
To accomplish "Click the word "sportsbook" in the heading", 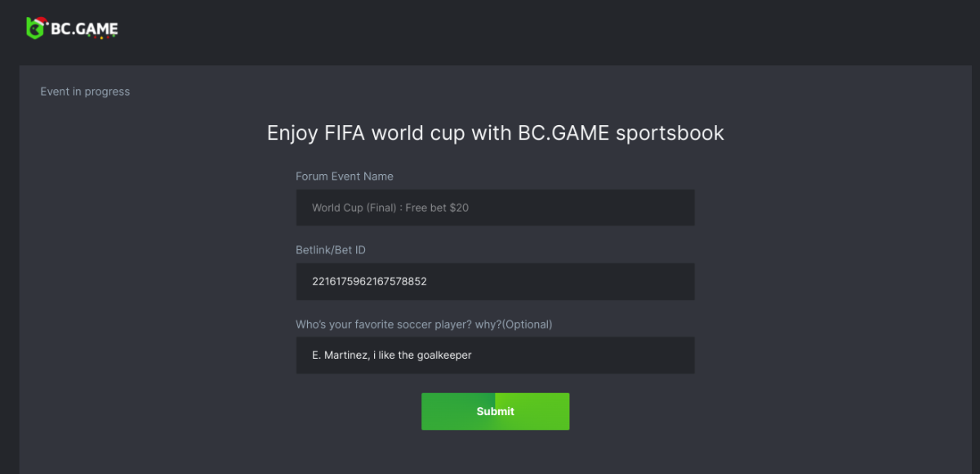I will 670,132.
